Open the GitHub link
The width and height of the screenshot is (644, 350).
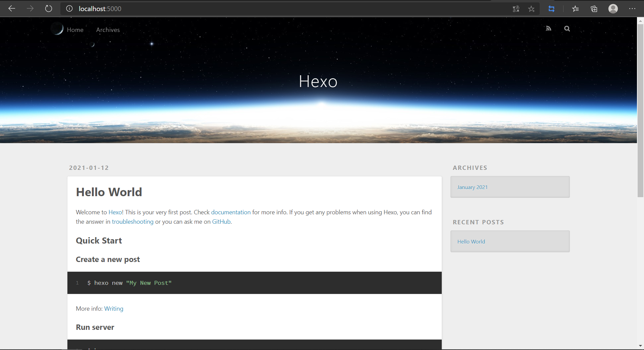(x=221, y=222)
